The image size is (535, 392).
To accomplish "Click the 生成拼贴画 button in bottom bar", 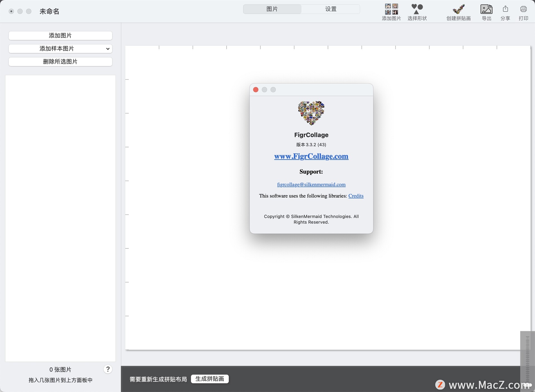I will (210, 379).
